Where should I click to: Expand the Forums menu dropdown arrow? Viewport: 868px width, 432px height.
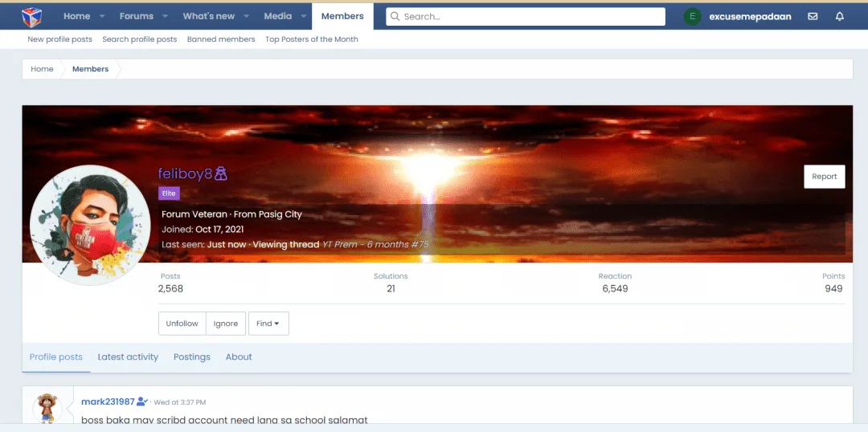point(165,17)
